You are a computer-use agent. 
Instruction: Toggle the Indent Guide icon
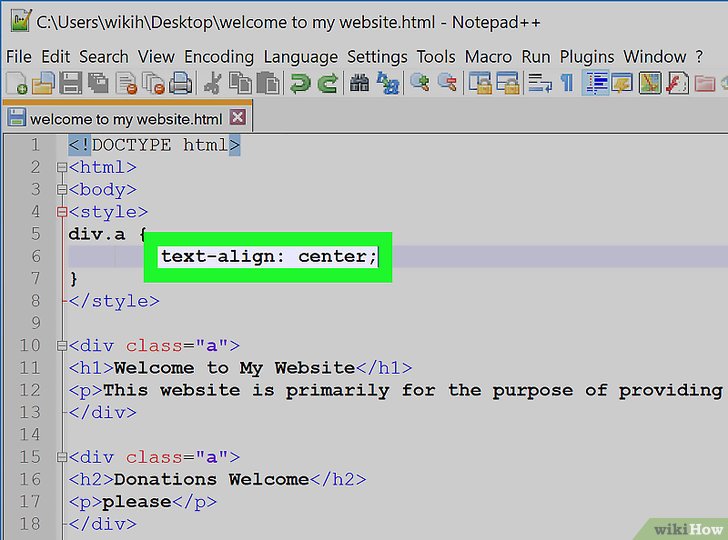(596, 84)
